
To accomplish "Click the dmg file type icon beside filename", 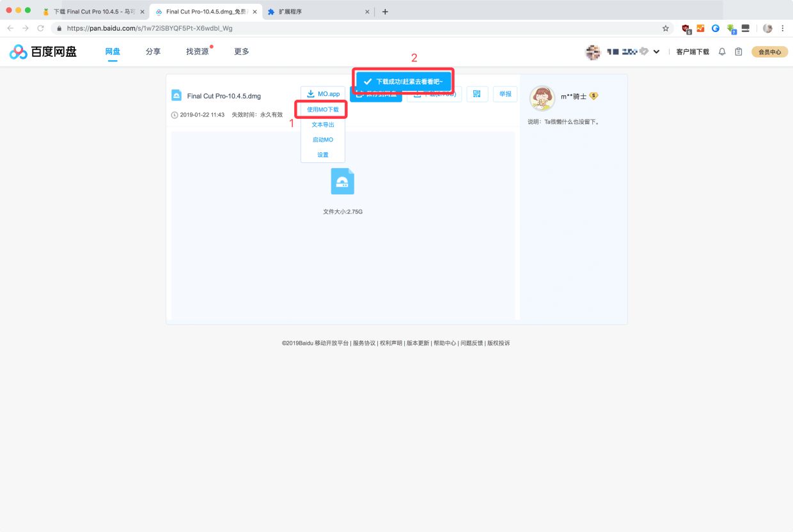I will click(x=177, y=95).
